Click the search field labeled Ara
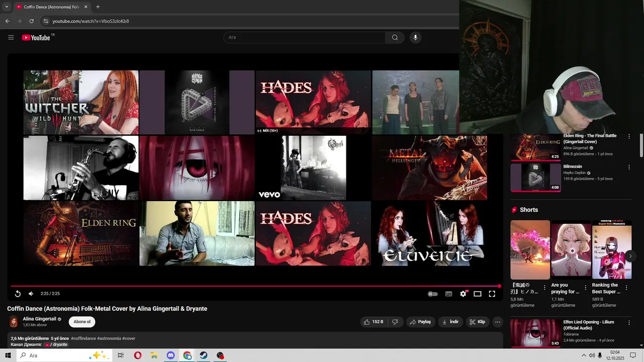This screenshot has height=362, width=644. click(x=304, y=37)
